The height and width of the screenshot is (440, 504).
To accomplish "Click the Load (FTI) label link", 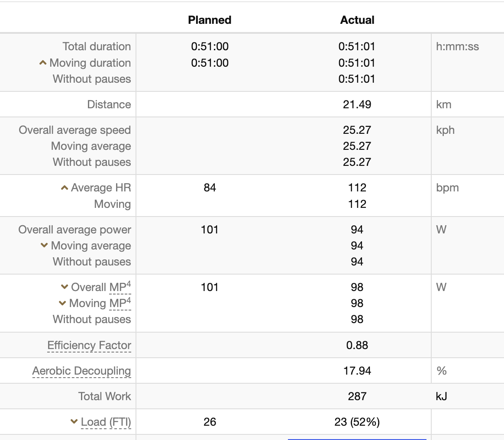I will (106, 422).
